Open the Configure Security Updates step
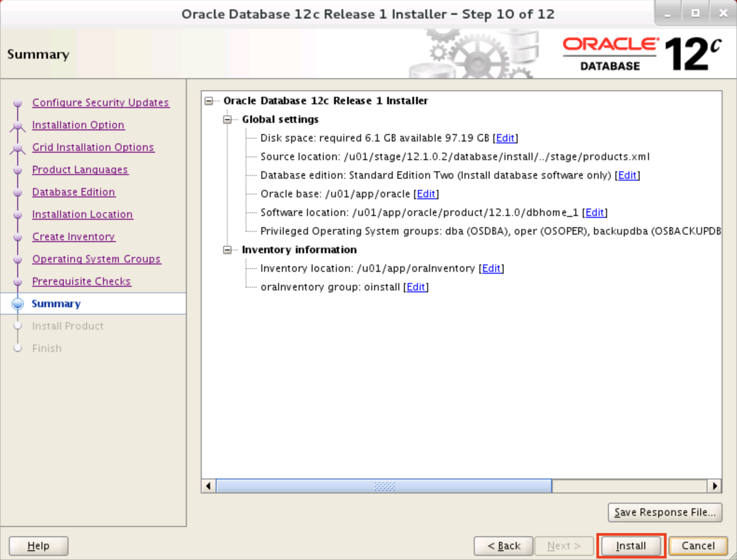This screenshot has width=737, height=560. point(101,102)
